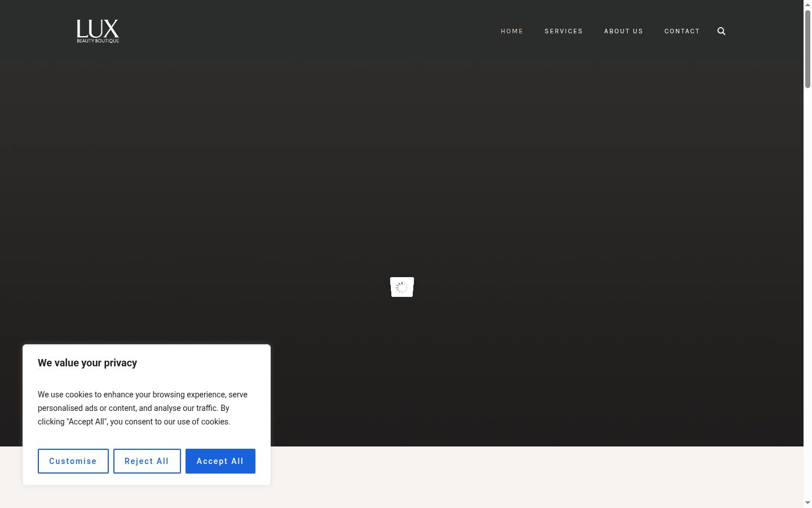This screenshot has width=812, height=508.
Task: Go to the Home menu item
Action: (512, 31)
